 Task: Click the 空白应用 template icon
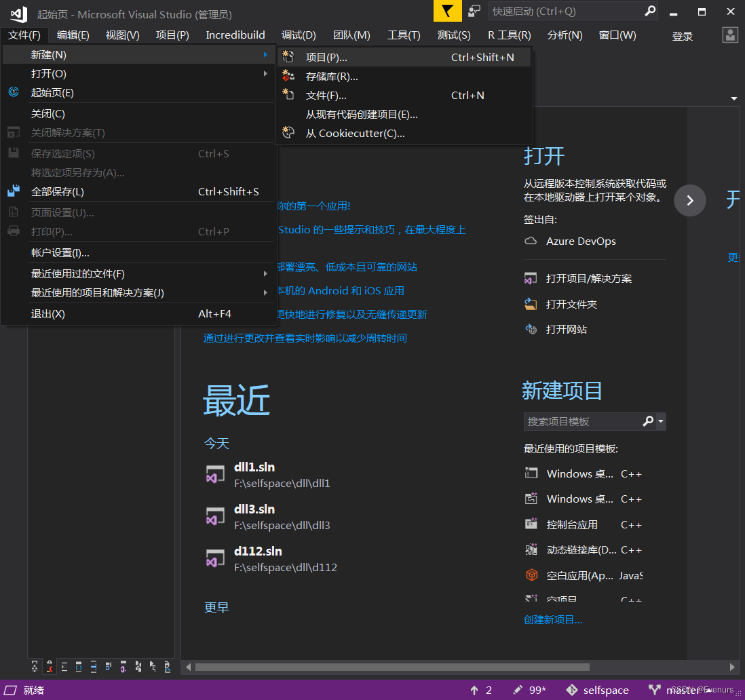click(531, 575)
